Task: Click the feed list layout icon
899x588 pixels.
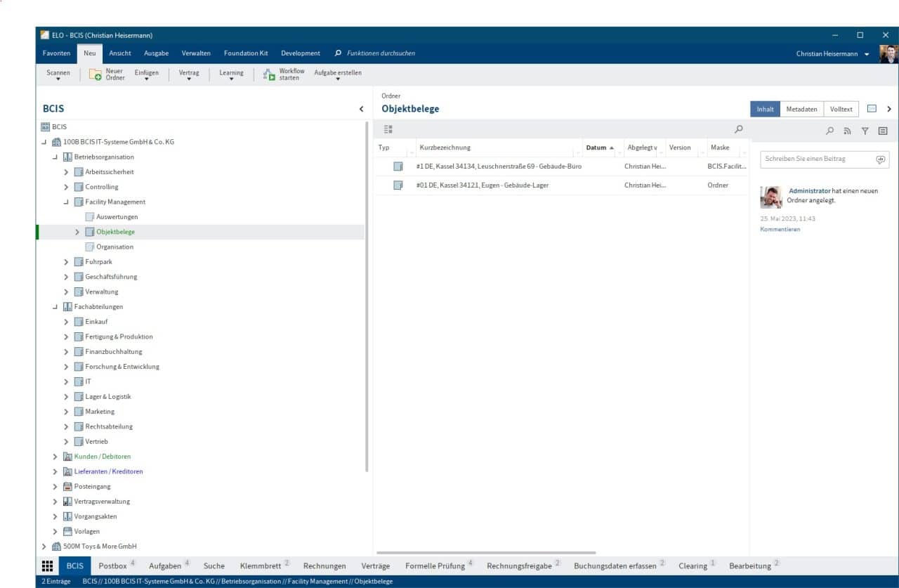Action: point(883,131)
